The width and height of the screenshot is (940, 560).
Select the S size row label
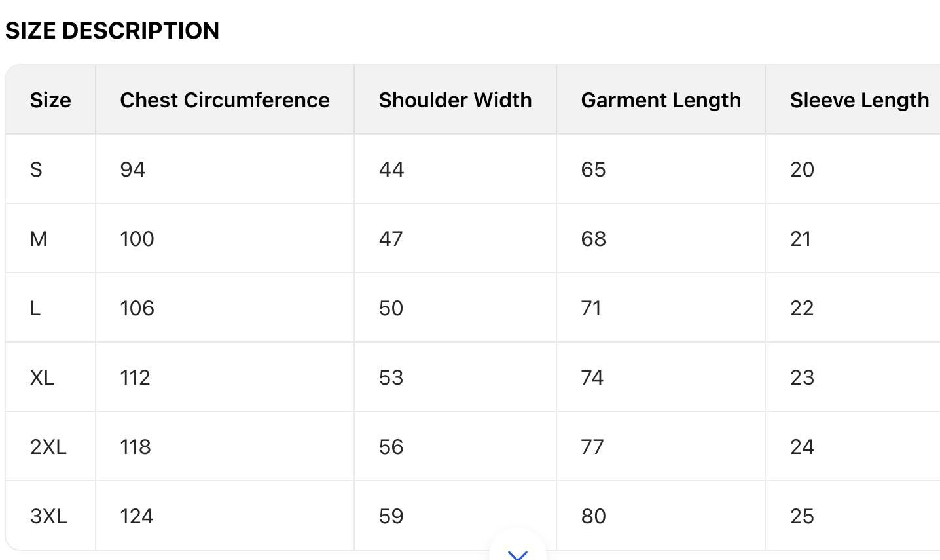point(36,169)
